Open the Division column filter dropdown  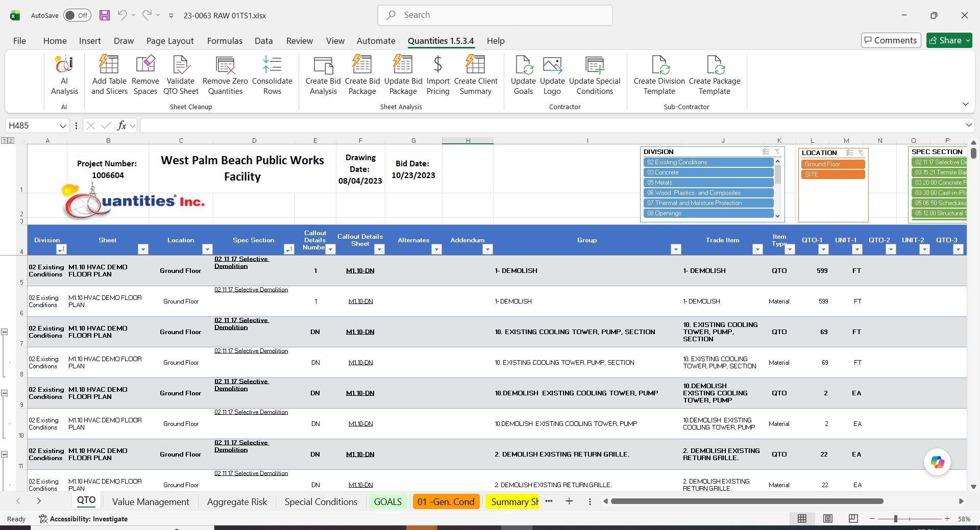(61, 249)
